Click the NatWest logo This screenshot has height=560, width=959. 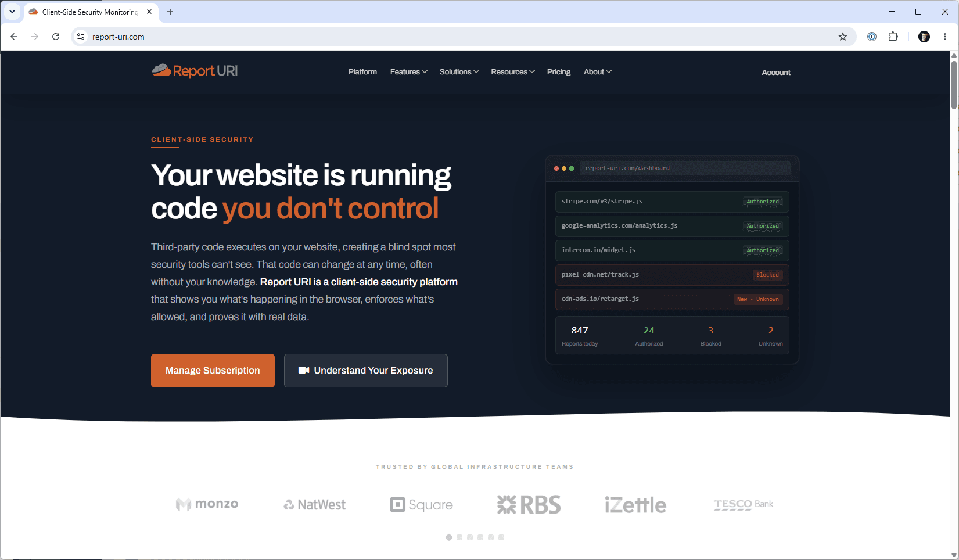(314, 505)
